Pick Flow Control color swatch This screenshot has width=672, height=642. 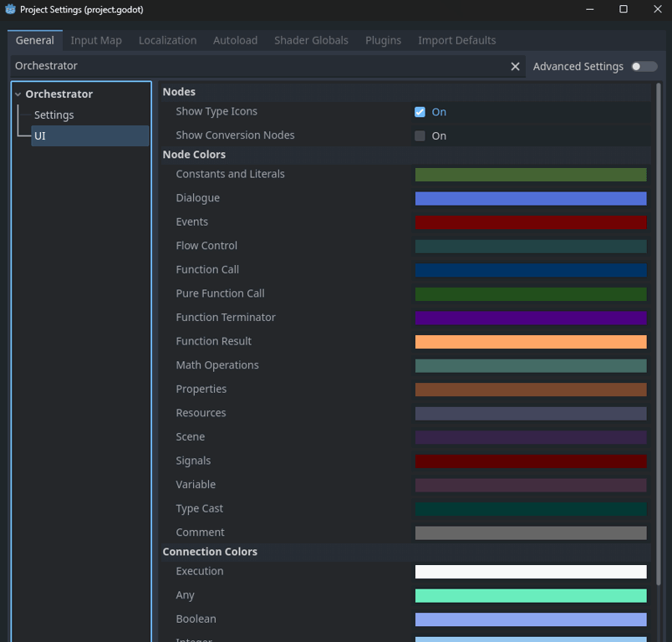coord(531,247)
